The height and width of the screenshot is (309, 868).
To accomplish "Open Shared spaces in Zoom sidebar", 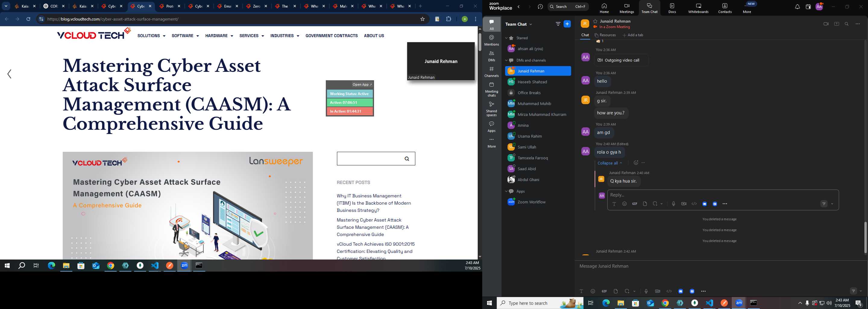I will coord(492,109).
